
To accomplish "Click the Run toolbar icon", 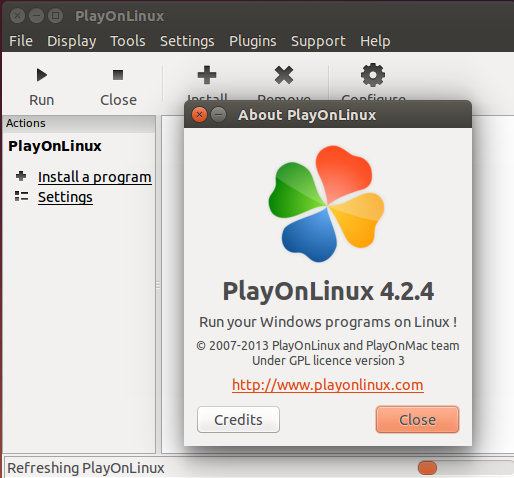I will pos(42,75).
